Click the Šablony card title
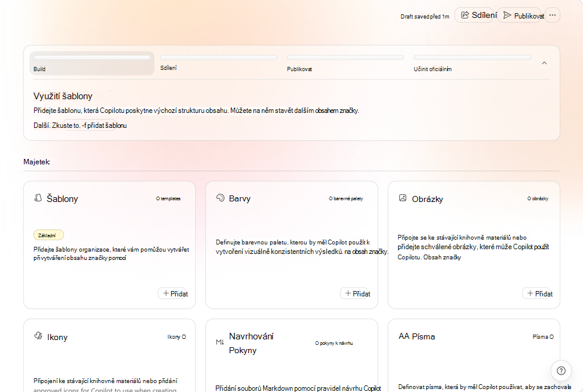Screen dimensions: 583x392 point(62,199)
